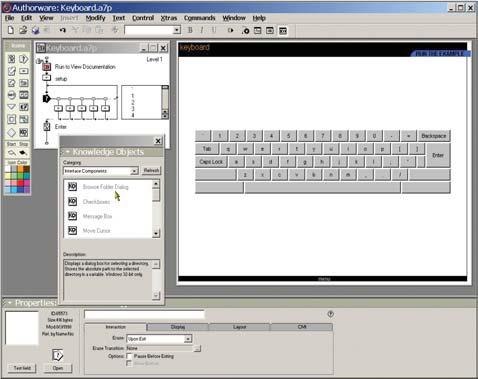This screenshot has height=379, width=478.
Task: Click the interaction icon above the Open button
Action: (57, 355)
